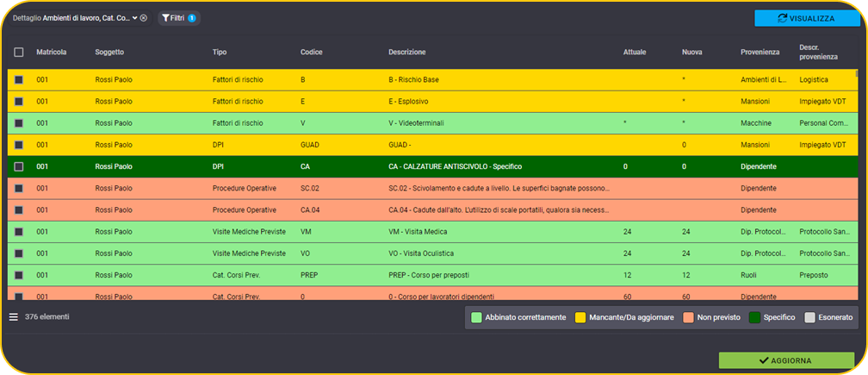Click the AGGIORNA button
This screenshot has width=868, height=375.
tap(786, 360)
